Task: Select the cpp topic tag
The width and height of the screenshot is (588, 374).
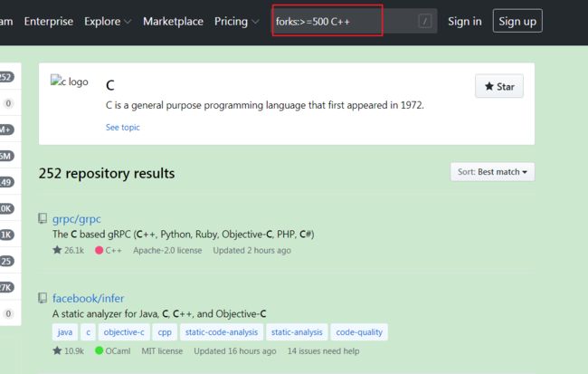Action: (x=165, y=332)
